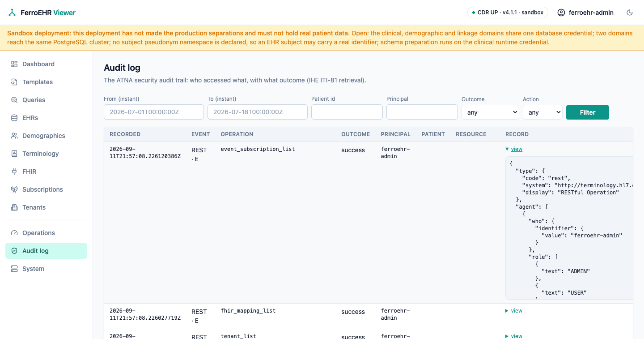Click the OUTCOME column header
Screen dimensions: 644x339
356,134
